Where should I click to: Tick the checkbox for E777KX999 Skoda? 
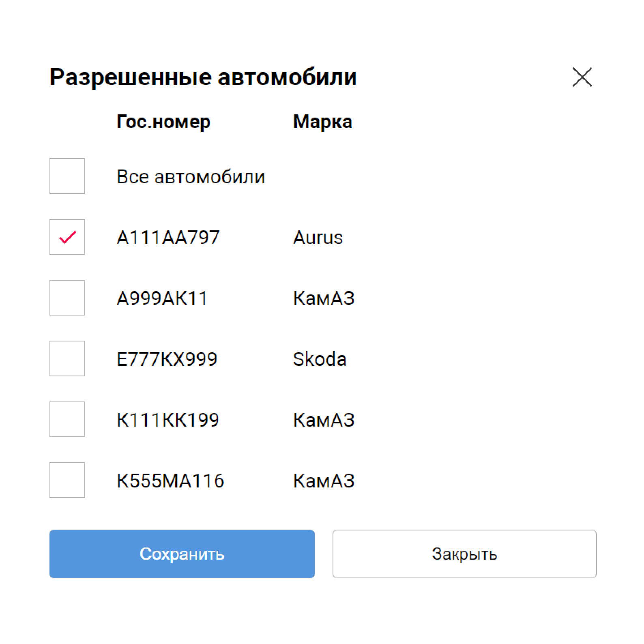pos(67,358)
